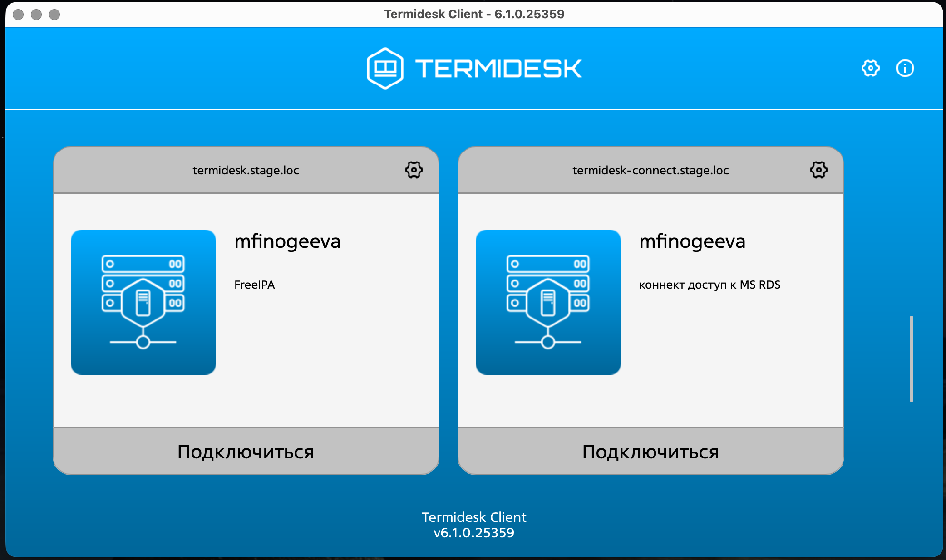The height and width of the screenshot is (560, 946).
Task: Click Termidesk Client version text at bottom
Action: (x=474, y=525)
